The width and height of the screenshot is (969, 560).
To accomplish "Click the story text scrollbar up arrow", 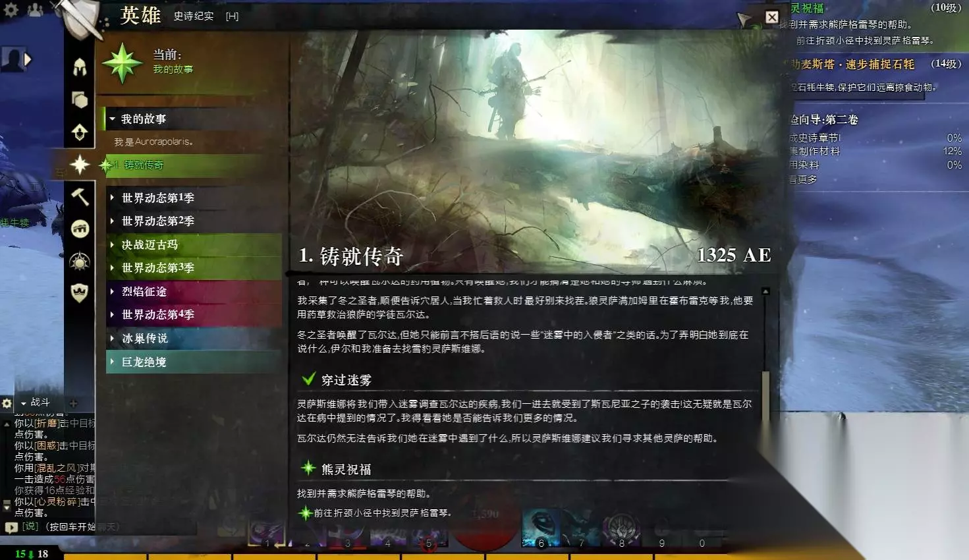I will click(765, 291).
